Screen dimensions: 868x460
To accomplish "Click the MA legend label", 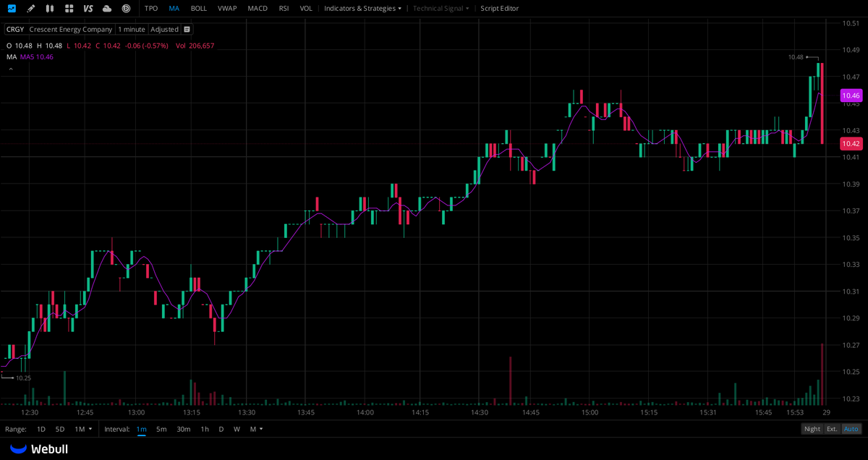I will (x=12, y=56).
